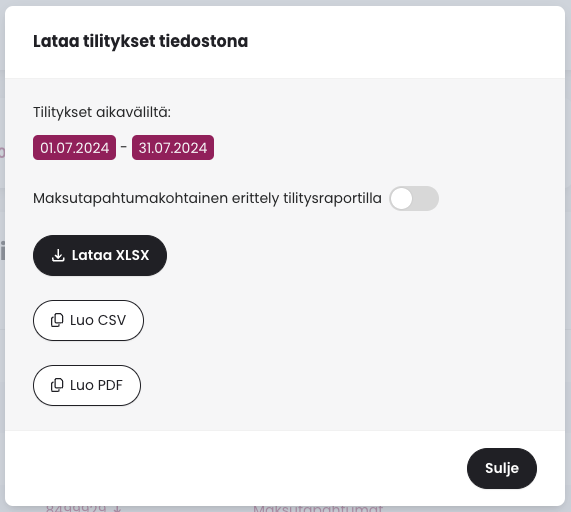Close the dialog with Sulje button
Image resolution: width=571 pixels, height=512 pixels.
point(502,468)
